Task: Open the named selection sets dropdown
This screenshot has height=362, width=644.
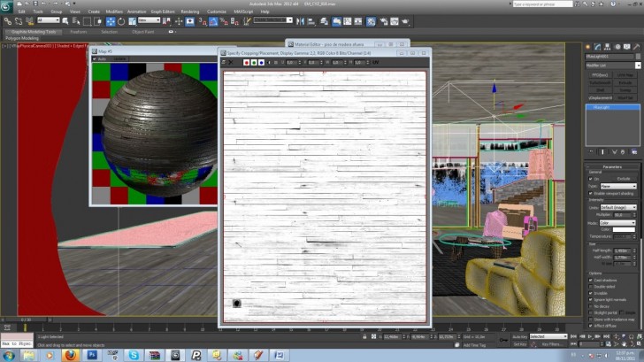Action: click(272, 20)
